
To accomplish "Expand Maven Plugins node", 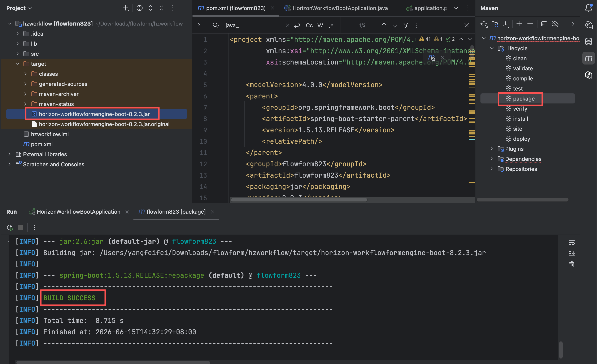I will click(x=492, y=149).
